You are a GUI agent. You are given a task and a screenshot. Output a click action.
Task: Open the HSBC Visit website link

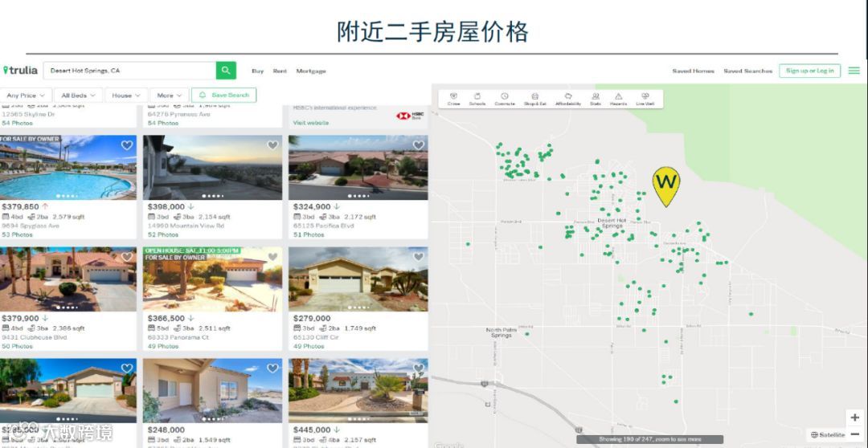coord(310,123)
